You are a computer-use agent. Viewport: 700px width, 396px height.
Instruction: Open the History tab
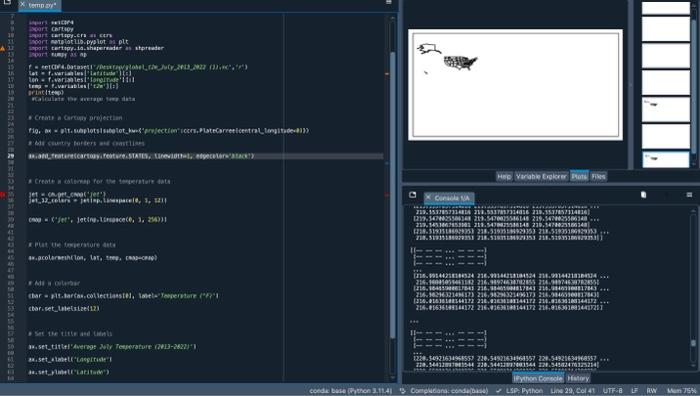578,378
